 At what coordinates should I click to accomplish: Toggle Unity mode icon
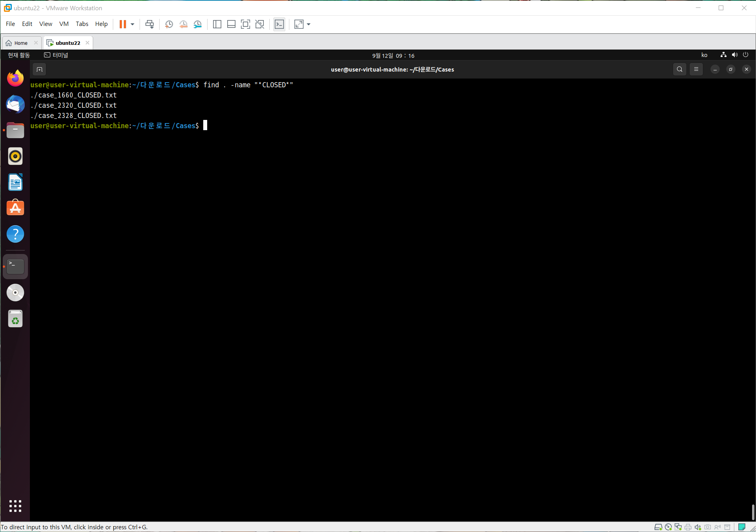(x=259, y=24)
